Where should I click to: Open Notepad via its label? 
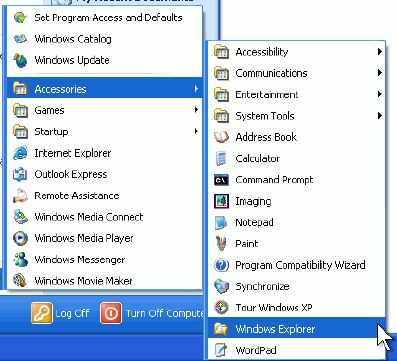click(254, 223)
